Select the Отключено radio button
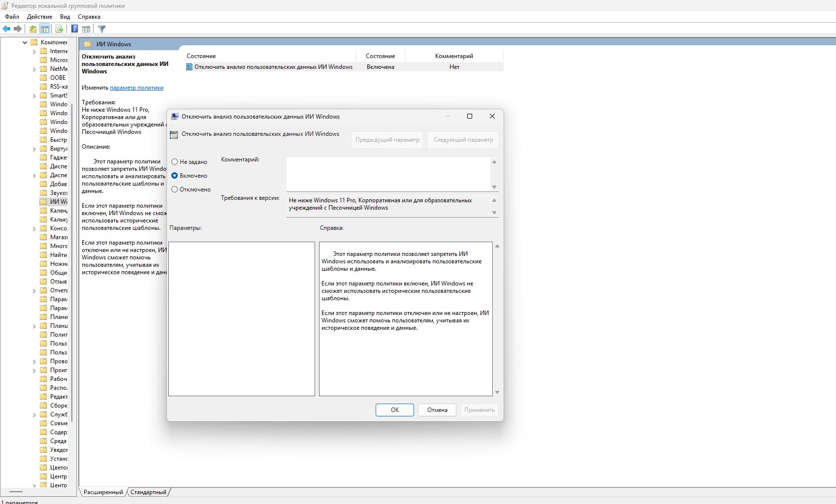The image size is (836, 504). coord(174,189)
